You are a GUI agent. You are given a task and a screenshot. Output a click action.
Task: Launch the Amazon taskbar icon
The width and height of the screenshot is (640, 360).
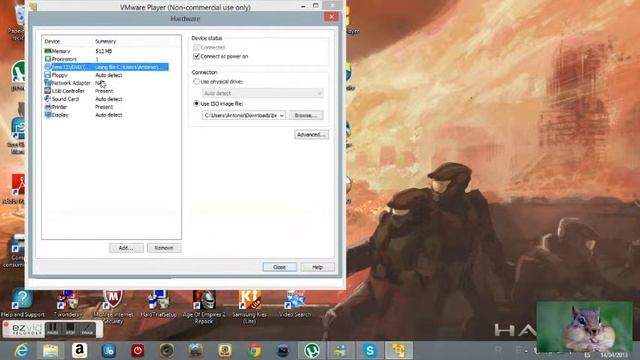80,351
